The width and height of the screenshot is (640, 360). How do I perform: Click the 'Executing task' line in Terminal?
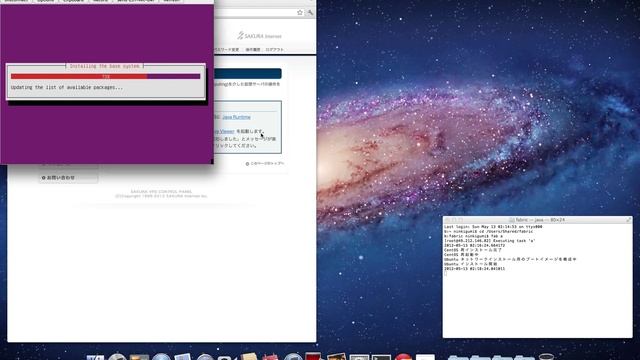click(x=489, y=241)
